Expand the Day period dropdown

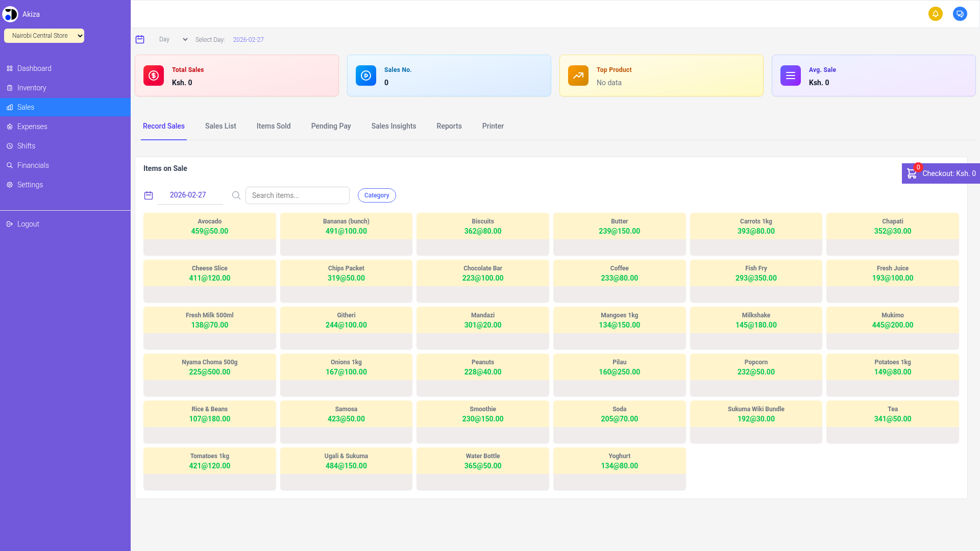tap(172, 39)
